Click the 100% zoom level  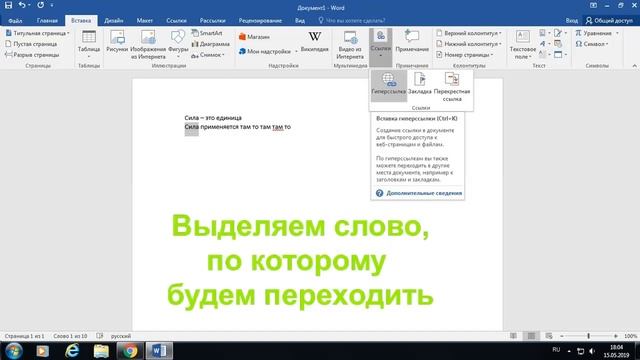pos(630,336)
